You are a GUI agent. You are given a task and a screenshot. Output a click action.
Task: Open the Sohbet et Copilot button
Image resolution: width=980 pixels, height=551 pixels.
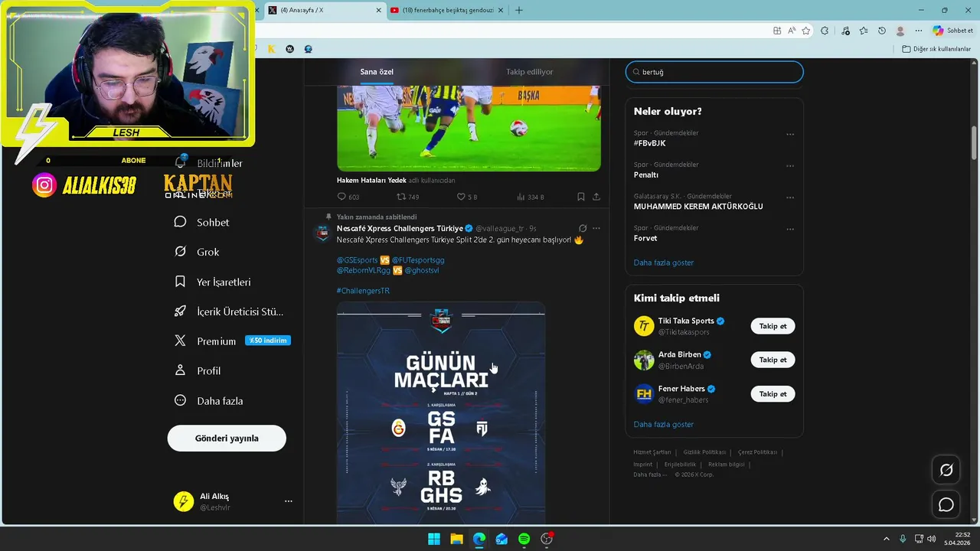tap(952, 31)
